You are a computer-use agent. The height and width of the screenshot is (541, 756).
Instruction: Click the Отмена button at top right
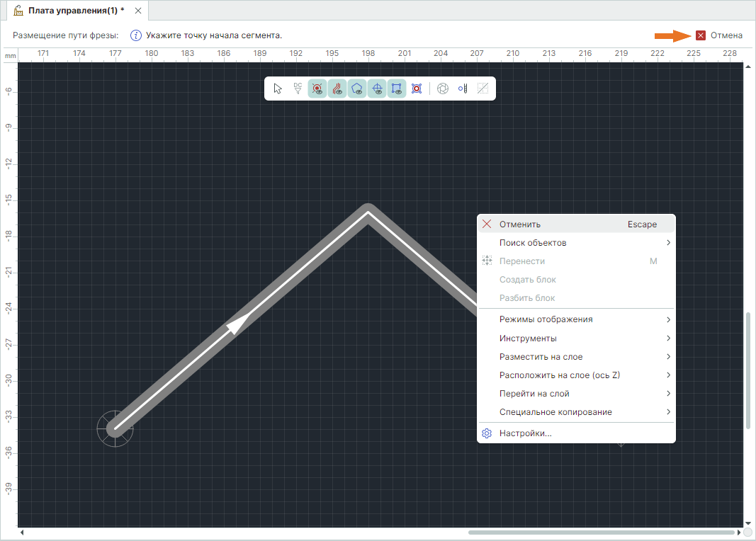tap(719, 35)
